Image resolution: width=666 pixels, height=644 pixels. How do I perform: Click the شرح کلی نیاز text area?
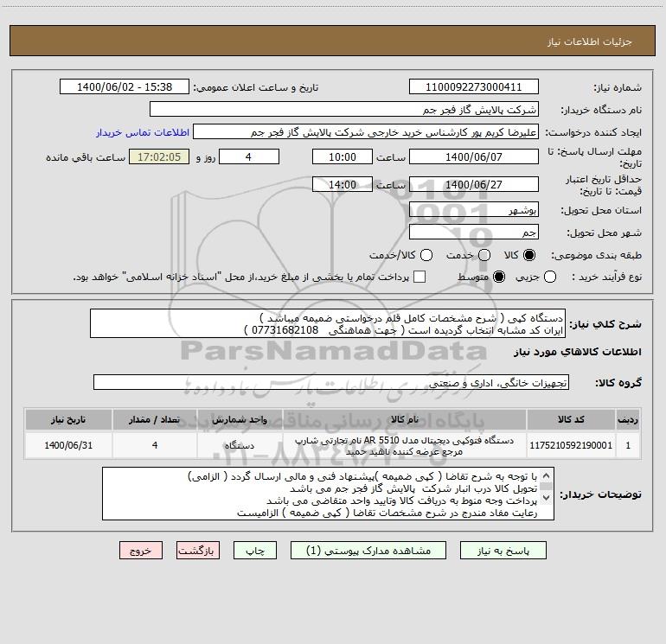tap(328, 323)
